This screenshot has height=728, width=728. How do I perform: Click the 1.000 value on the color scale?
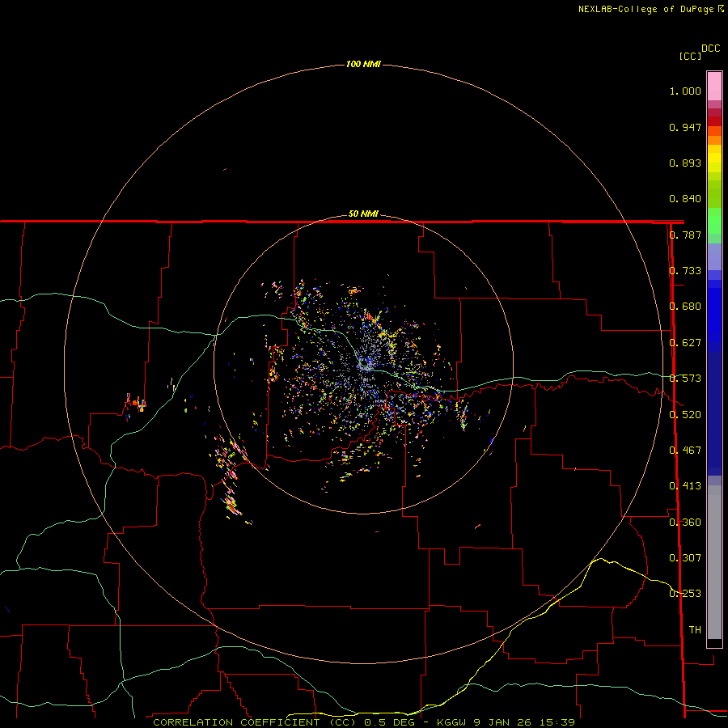[x=685, y=91]
